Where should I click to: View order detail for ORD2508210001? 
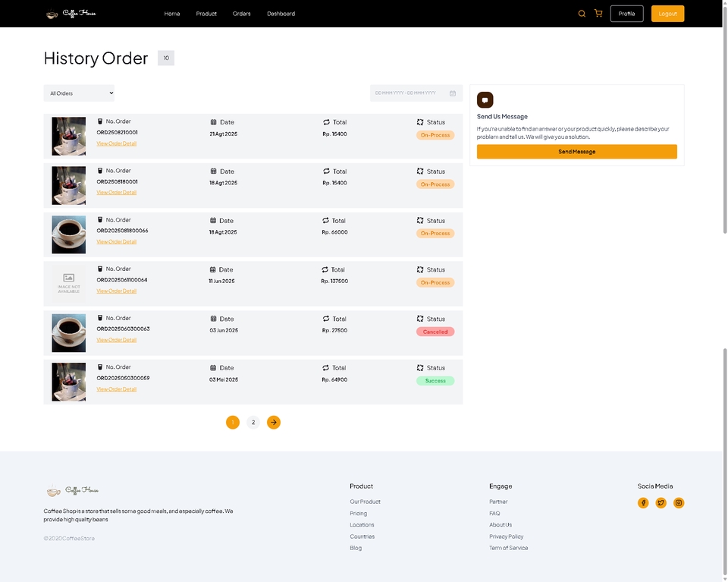point(116,143)
